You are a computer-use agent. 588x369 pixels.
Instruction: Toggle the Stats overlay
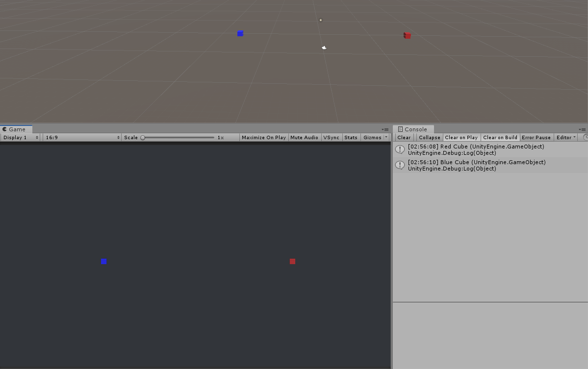pyautogui.click(x=351, y=138)
